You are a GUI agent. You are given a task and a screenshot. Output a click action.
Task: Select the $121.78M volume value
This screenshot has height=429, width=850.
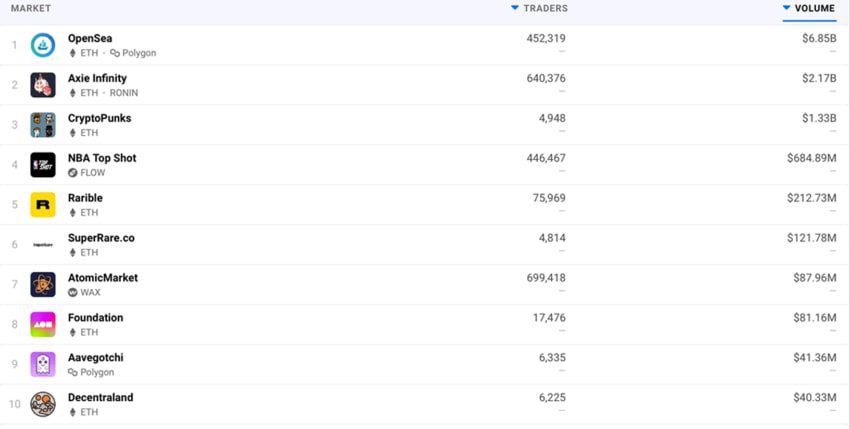812,238
